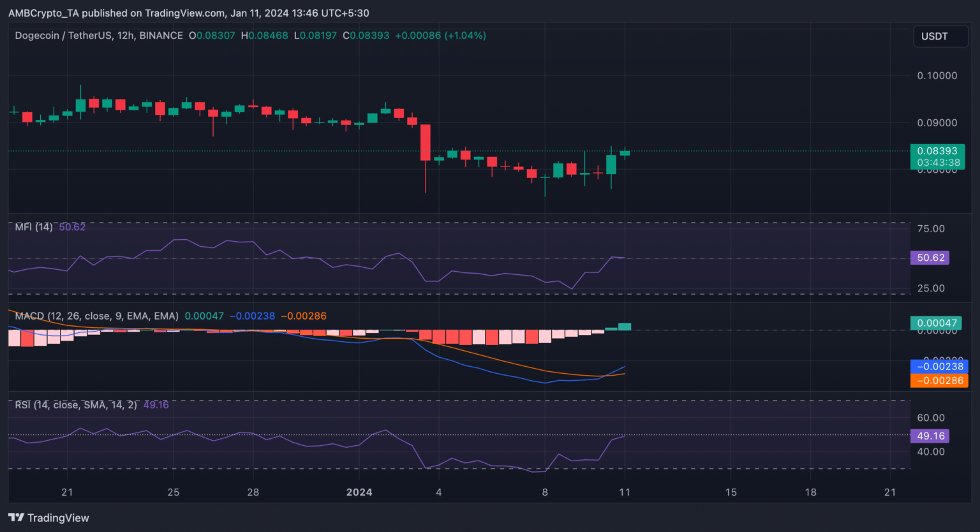Click the blue MACD line tag -0.00238
This screenshot has width=980, height=532.
pos(939,366)
